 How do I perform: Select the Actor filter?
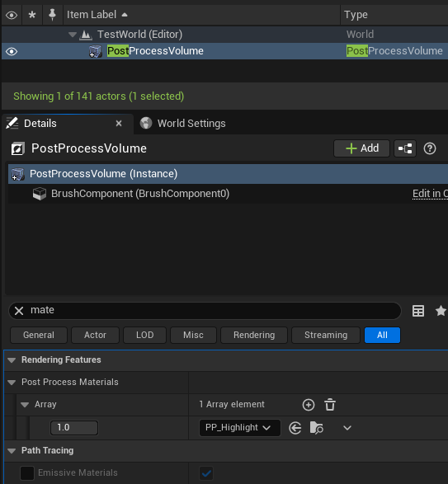click(x=95, y=336)
